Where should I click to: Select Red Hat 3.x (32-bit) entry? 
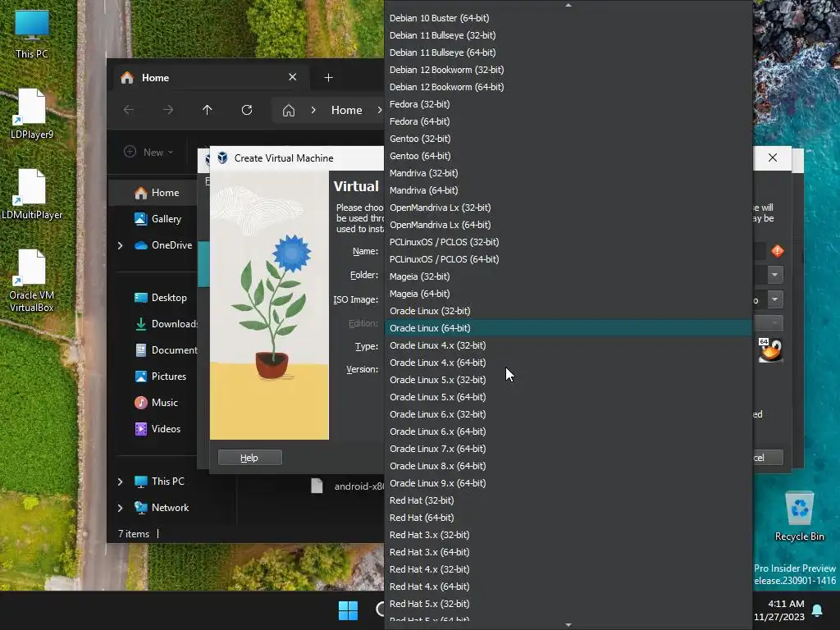click(x=568, y=535)
